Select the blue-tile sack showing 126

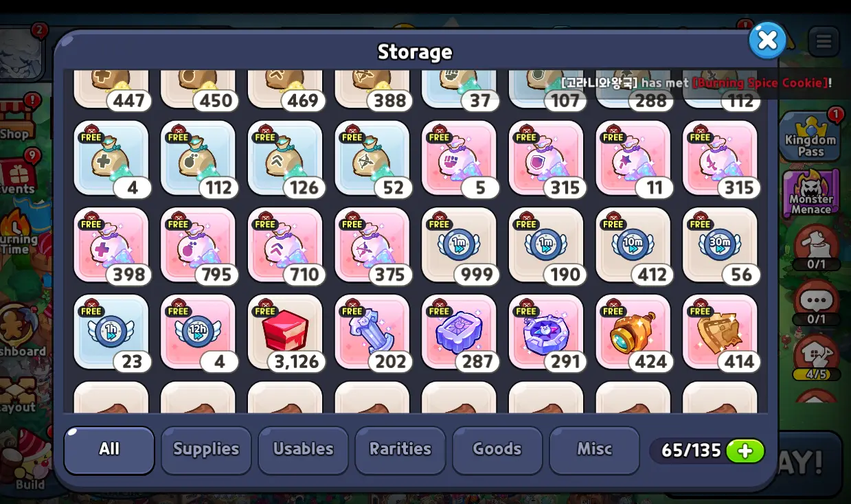(285, 158)
